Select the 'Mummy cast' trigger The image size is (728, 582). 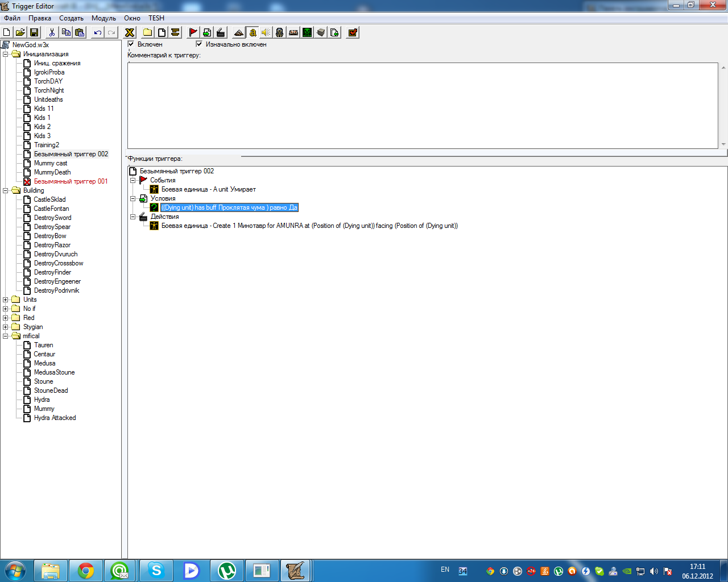point(51,163)
